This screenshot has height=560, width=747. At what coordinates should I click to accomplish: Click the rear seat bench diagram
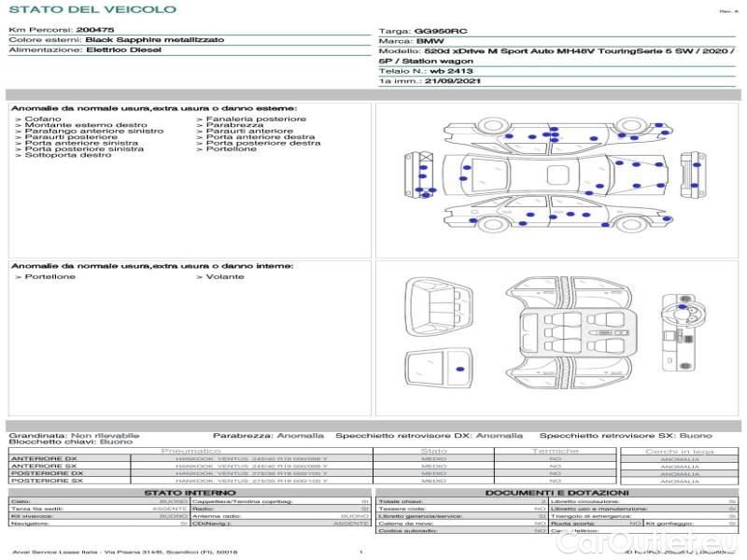click(437, 307)
